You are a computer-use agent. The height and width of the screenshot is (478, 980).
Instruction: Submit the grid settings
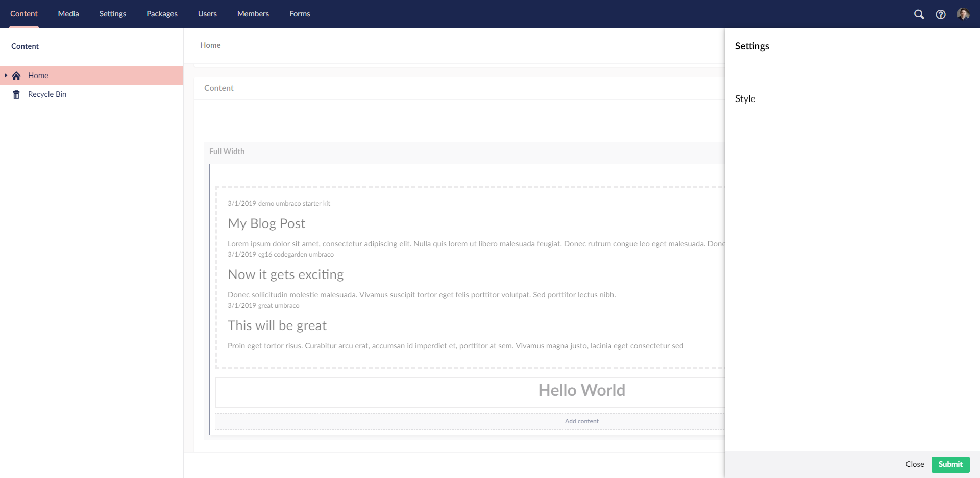click(950, 464)
